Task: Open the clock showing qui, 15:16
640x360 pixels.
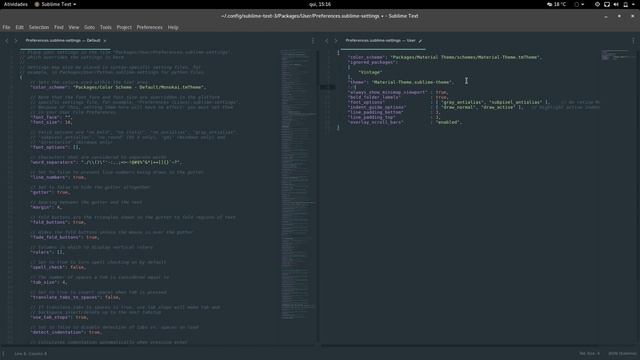Action: 320,4
